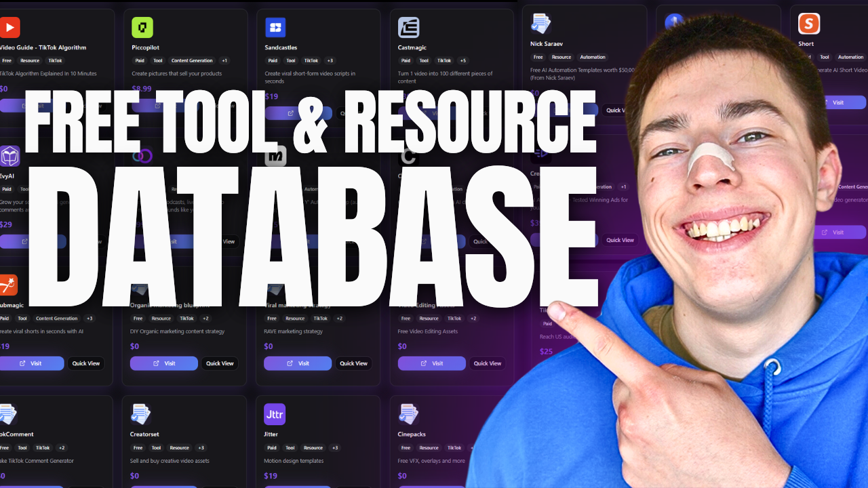Click the Sandcastles blue logo icon
This screenshot has width=868, height=488.
coord(275,28)
